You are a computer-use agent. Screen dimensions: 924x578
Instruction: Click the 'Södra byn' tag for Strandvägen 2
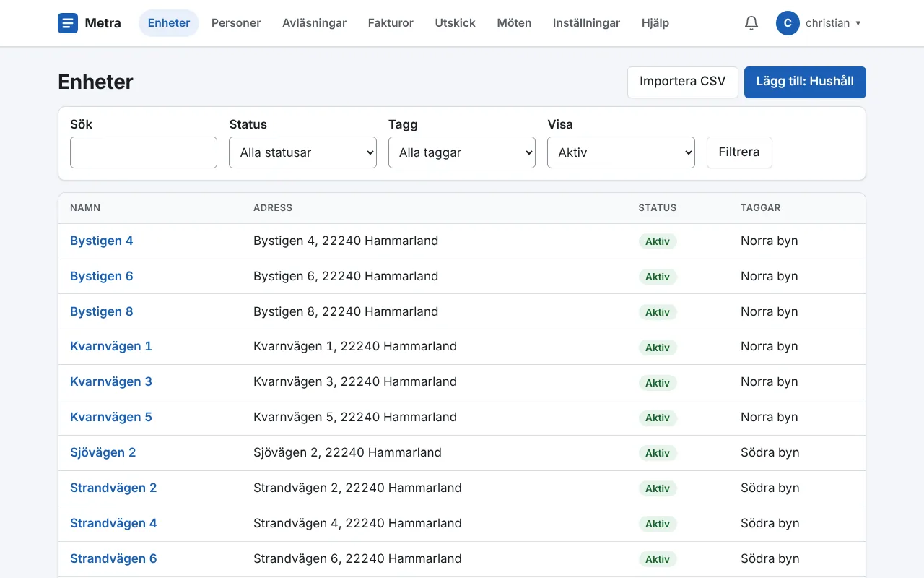click(770, 488)
